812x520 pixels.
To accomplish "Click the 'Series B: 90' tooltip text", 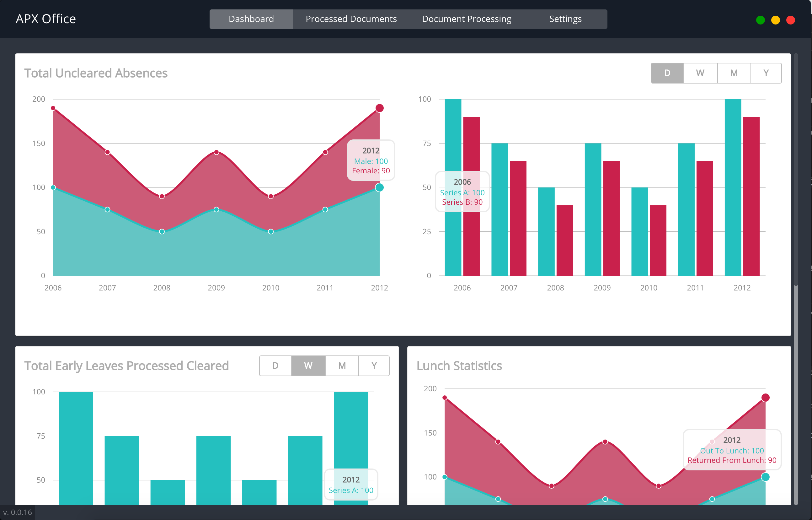I will pos(462,202).
